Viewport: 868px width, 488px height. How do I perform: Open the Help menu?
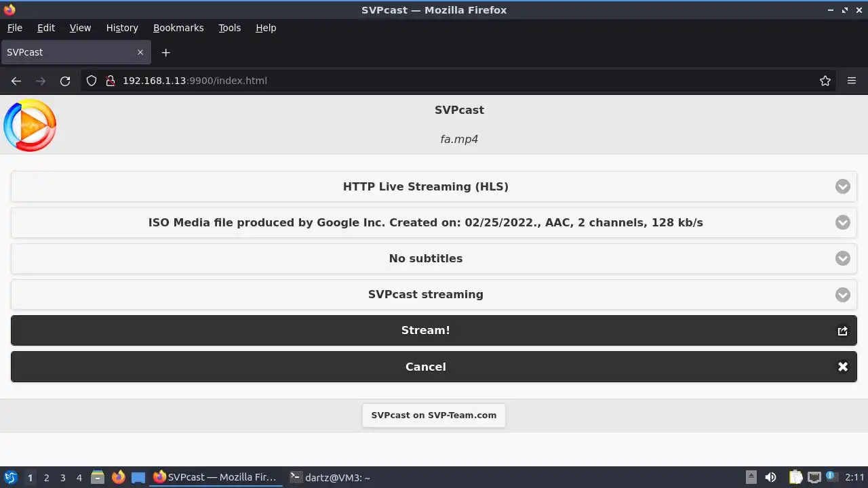point(266,28)
